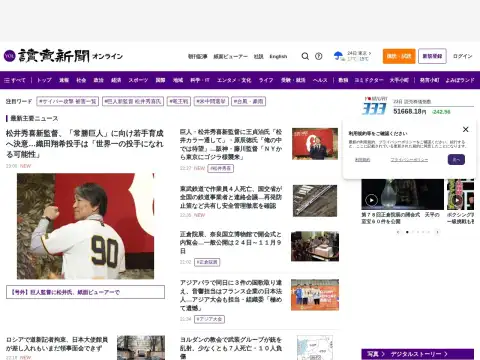Open the ロシアで記者拘束 article

point(57,344)
